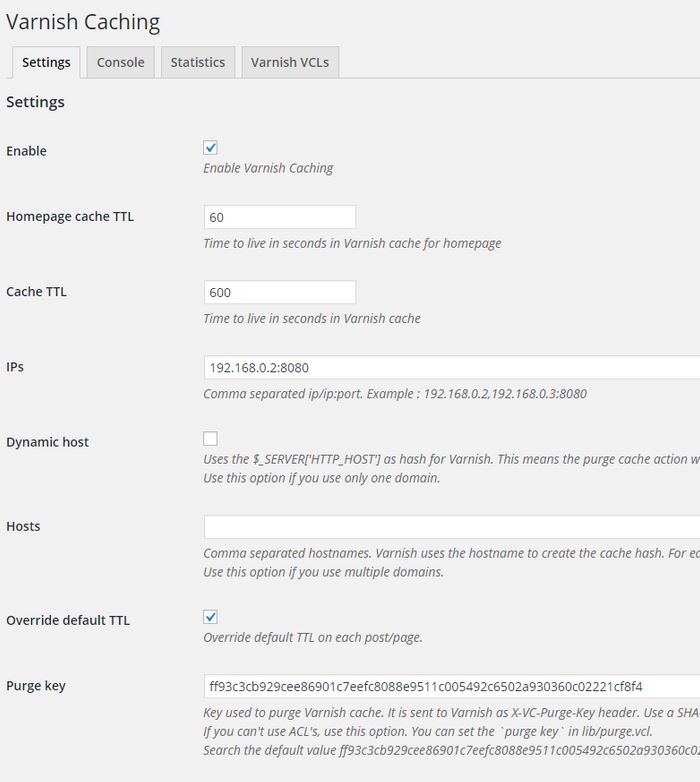
Task: Click the Purge key input field
Action: (x=452, y=686)
